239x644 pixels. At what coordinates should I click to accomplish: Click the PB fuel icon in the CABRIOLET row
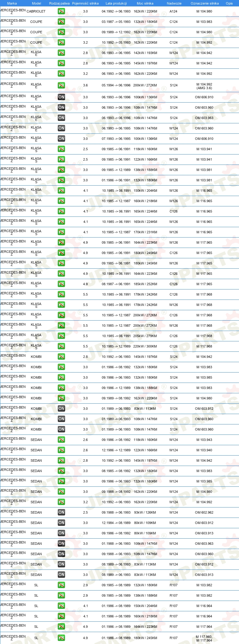(x=61, y=11)
